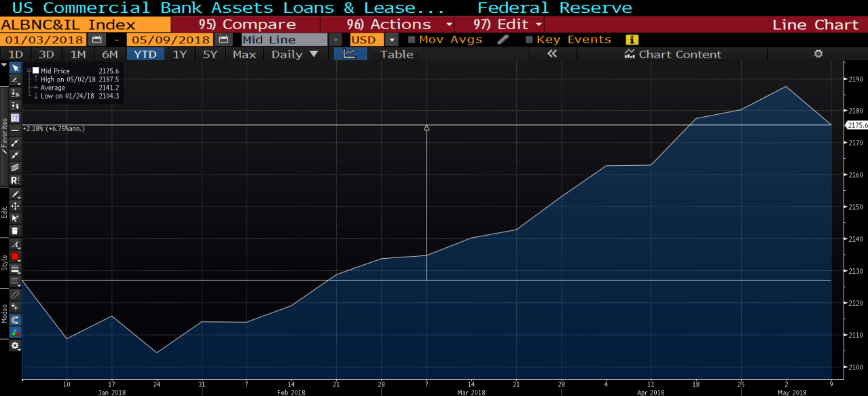Click the red color style icon
This screenshot has width=868, height=396.
[x=15, y=256]
